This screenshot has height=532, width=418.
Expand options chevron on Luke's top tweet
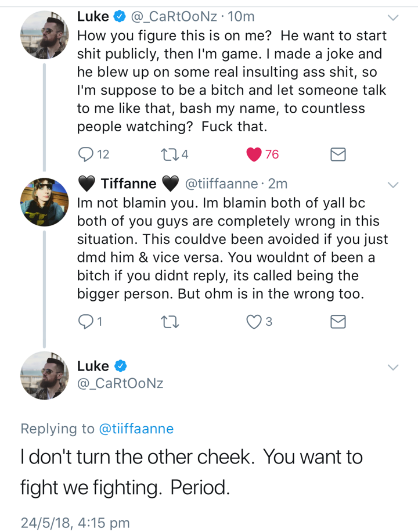(x=393, y=17)
